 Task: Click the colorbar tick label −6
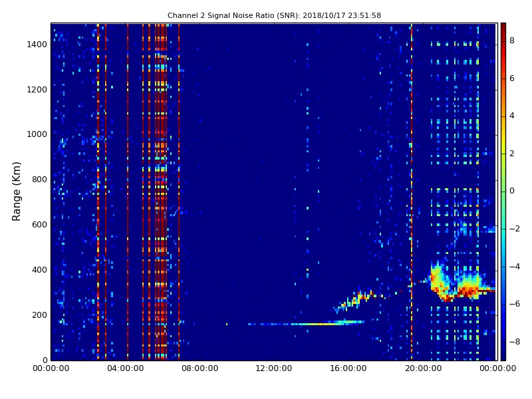click(x=514, y=304)
